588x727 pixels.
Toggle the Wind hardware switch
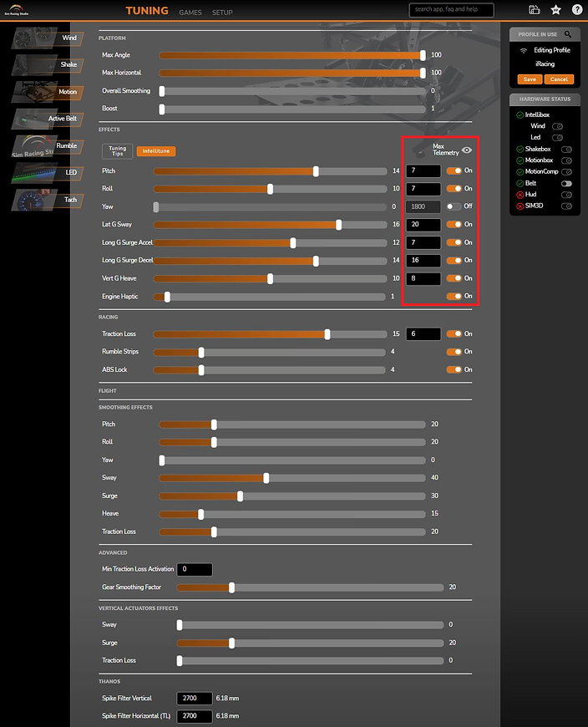point(557,126)
